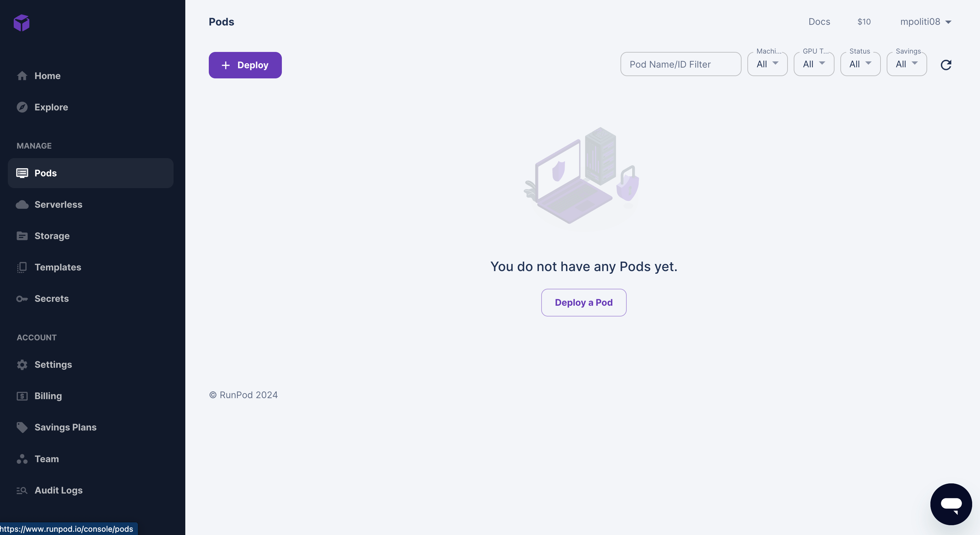Click the Team members icon
The height and width of the screenshot is (535, 980).
[22, 459]
